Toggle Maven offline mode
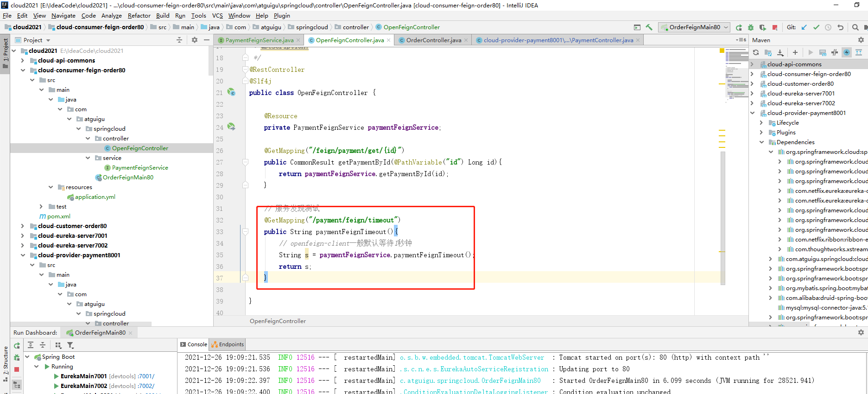The image size is (868, 394). pos(835,52)
